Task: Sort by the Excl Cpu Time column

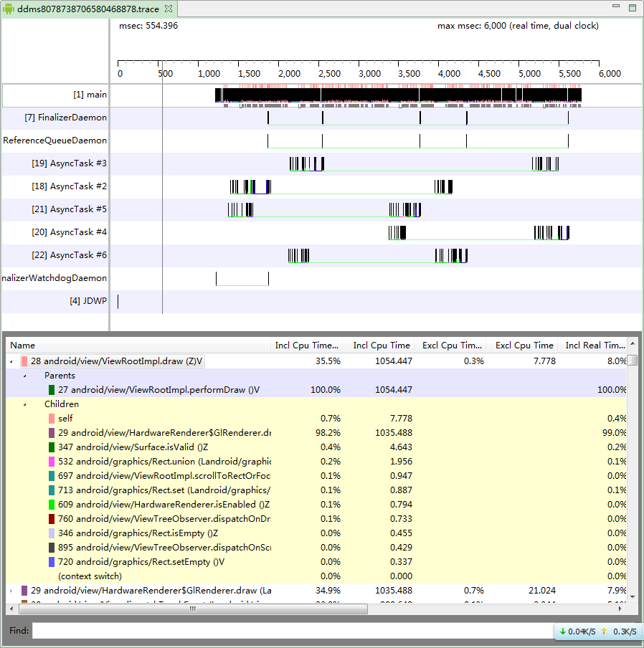Action: tap(524, 346)
